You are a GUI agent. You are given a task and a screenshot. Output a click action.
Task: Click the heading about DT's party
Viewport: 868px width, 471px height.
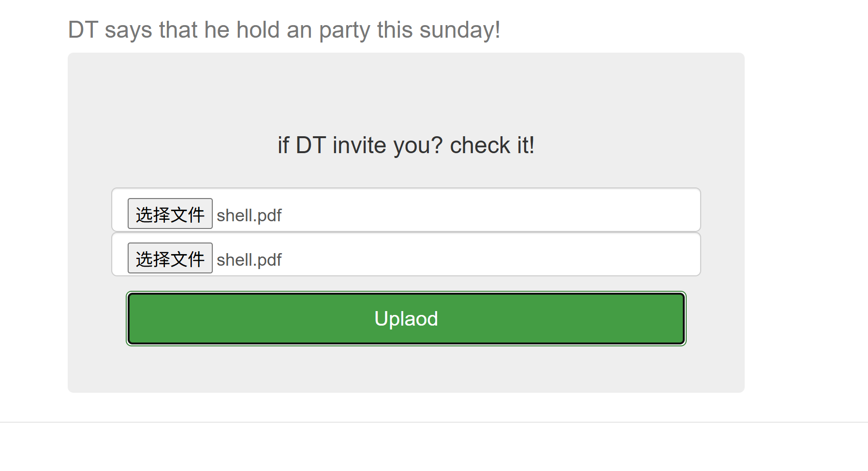tap(284, 30)
